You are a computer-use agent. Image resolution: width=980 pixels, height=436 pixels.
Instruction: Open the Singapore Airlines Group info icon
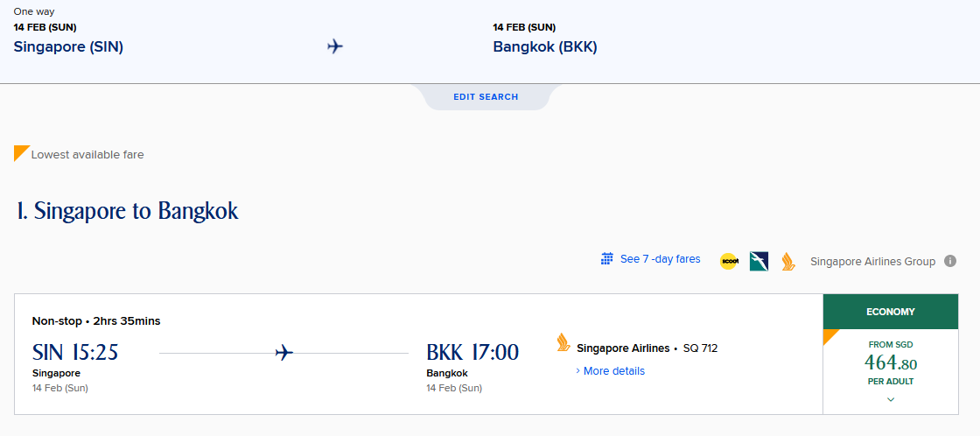pyautogui.click(x=950, y=261)
